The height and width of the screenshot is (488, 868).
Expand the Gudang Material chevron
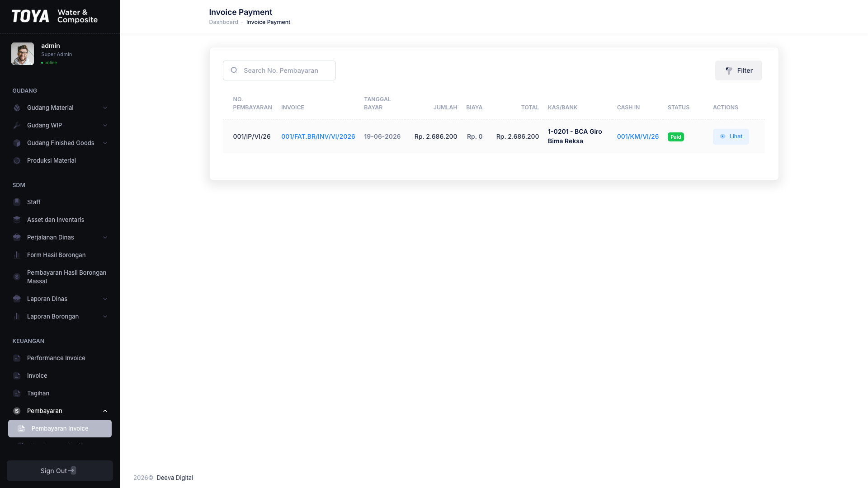[105, 108]
